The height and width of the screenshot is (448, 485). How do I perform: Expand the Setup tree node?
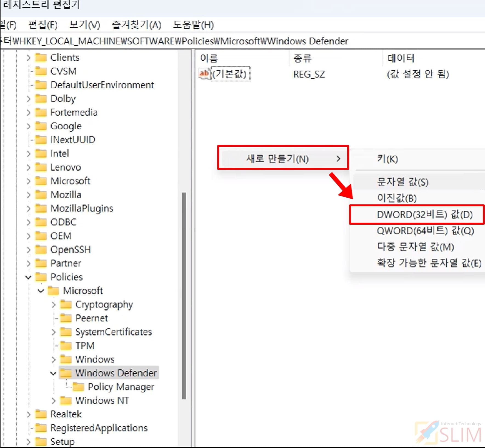click(x=29, y=441)
